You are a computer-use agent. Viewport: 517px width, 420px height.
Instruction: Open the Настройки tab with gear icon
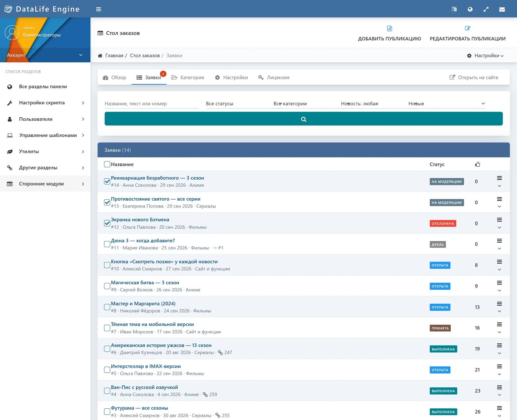point(231,78)
